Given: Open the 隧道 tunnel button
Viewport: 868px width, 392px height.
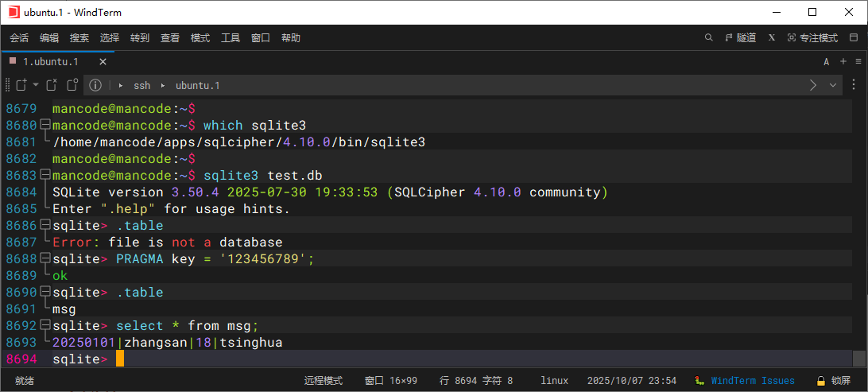Looking at the screenshot, I should pyautogui.click(x=740, y=37).
